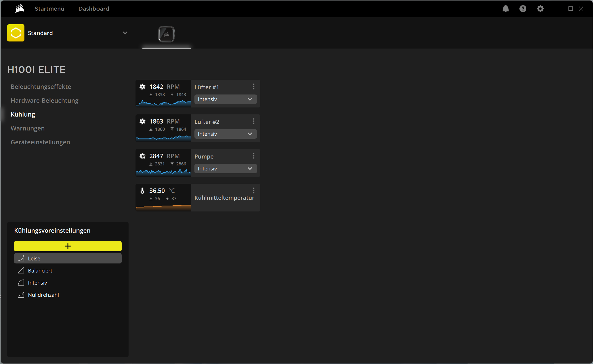Screen dimensions: 593x364
Task: Click the H100I ELITE heading
Action: click(x=37, y=70)
